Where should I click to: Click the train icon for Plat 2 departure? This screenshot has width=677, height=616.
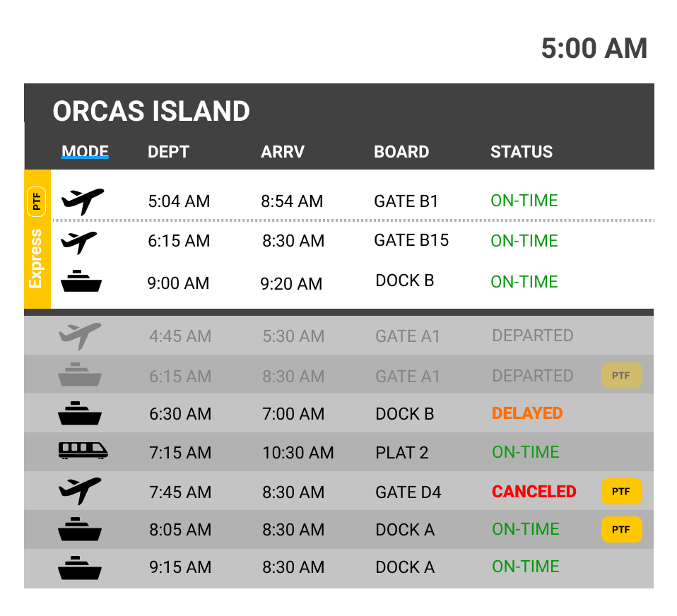point(83,451)
